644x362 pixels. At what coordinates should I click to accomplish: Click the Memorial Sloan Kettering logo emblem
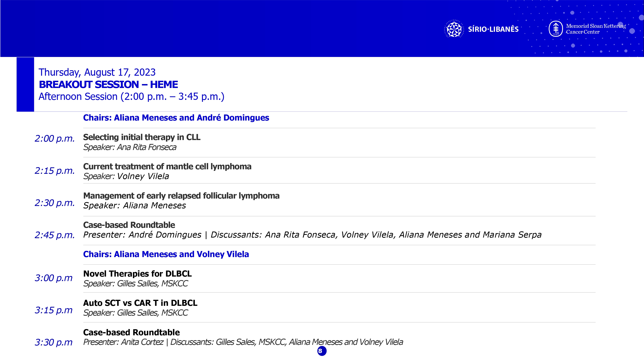[x=556, y=29]
